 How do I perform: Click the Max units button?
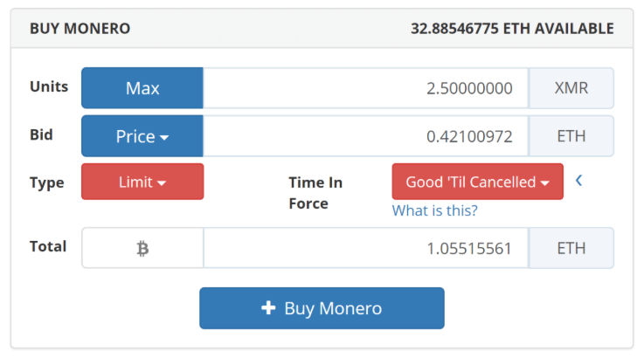tap(142, 88)
